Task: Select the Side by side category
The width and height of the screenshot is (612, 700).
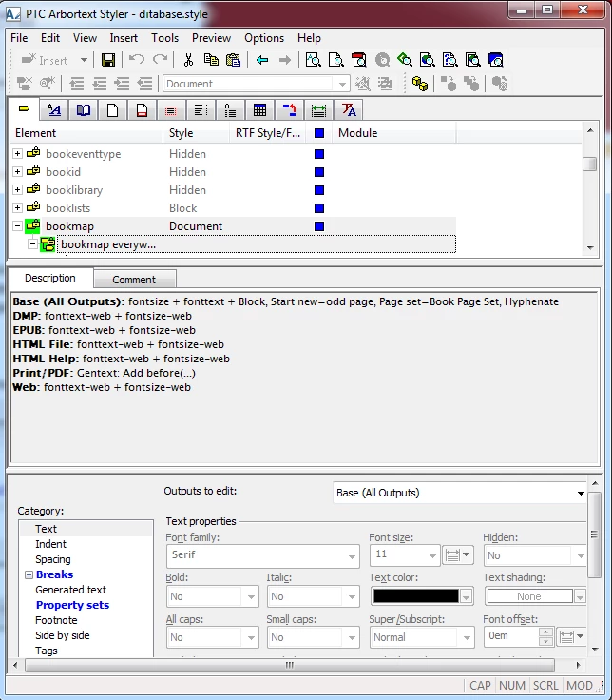Action: tap(63, 635)
